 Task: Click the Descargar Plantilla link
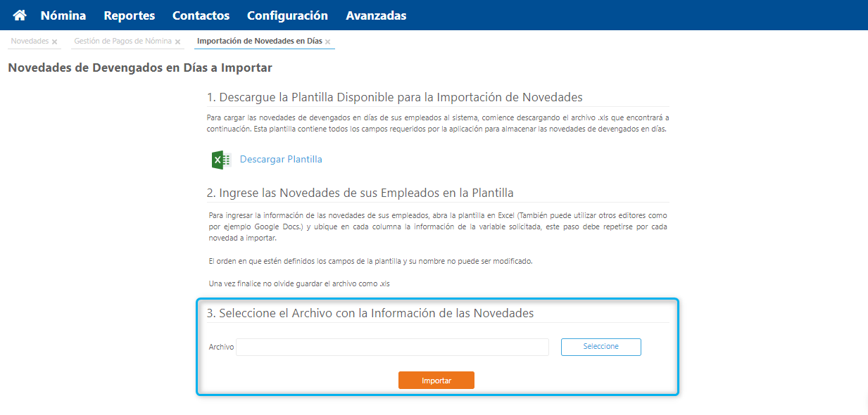click(281, 160)
